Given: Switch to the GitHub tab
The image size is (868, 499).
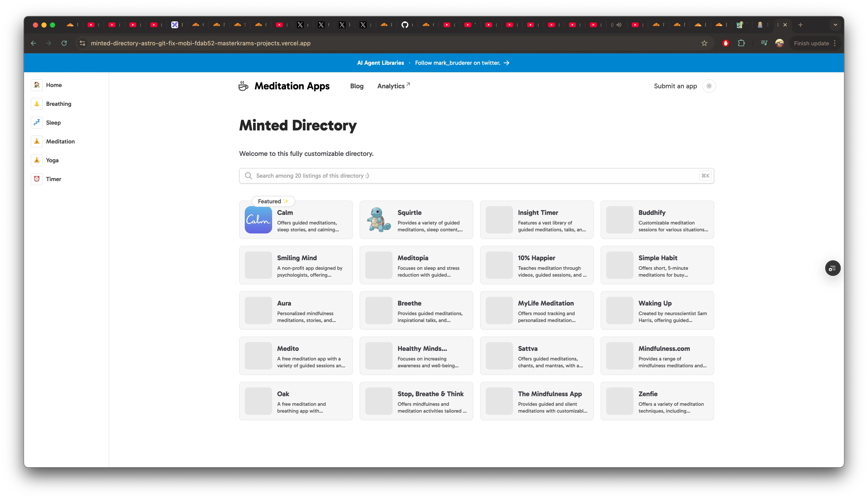Looking at the screenshot, I should click(x=405, y=25).
